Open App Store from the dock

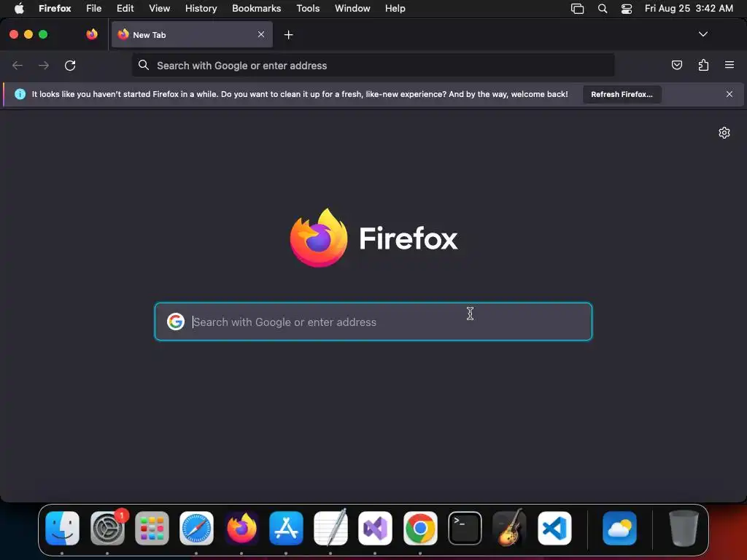(286, 528)
